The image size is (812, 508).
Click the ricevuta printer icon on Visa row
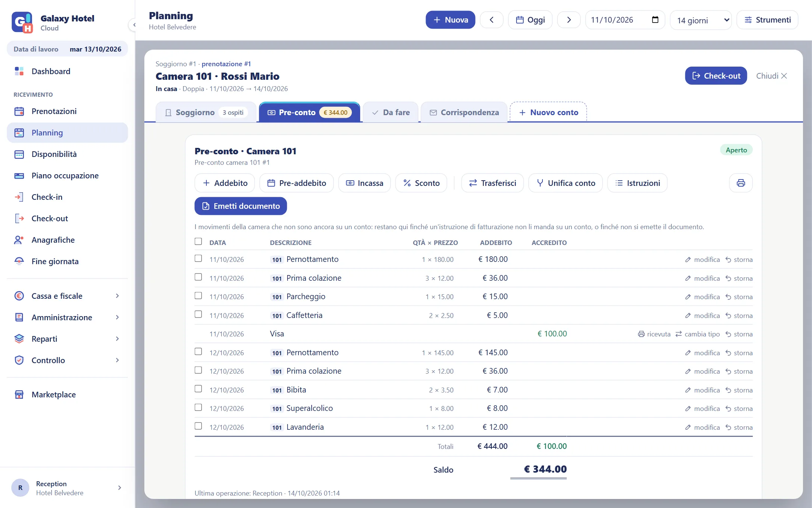pos(641,334)
